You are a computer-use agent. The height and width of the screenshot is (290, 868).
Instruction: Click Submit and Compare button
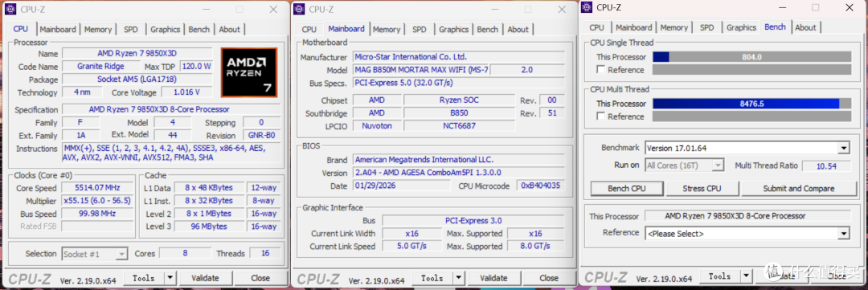(798, 188)
